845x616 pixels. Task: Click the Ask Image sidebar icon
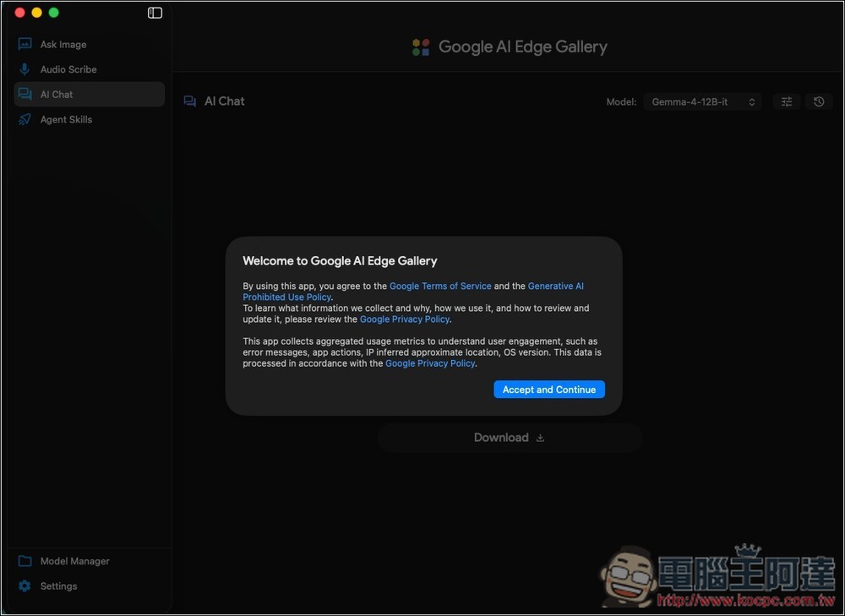(25, 44)
